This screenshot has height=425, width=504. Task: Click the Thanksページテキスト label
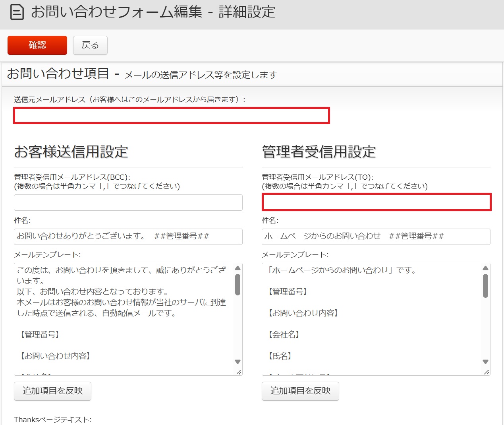[x=53, y=420]
